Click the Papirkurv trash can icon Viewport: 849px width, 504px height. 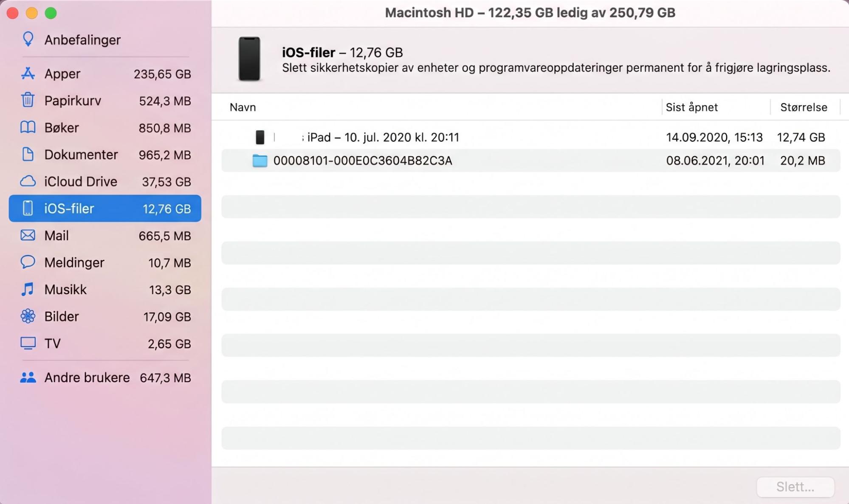pyautogui.click(x=28, y=100)
